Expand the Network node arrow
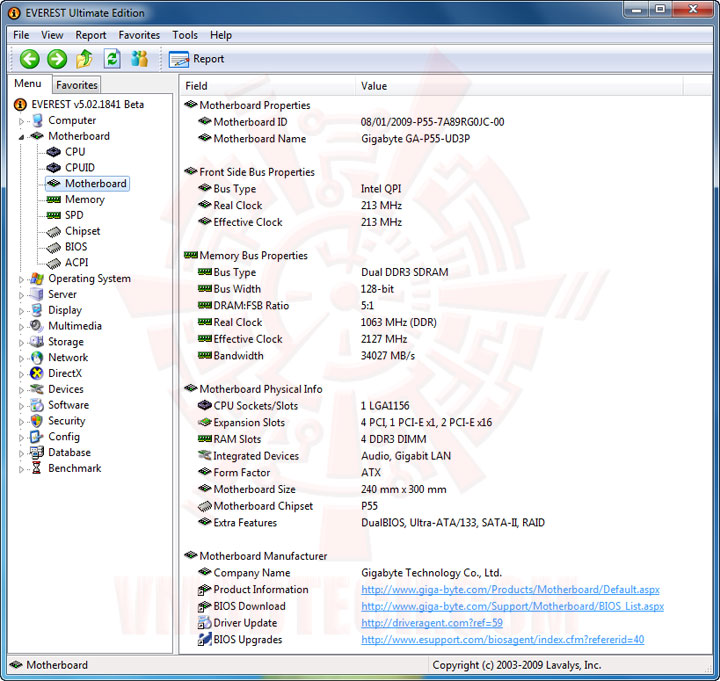 click(21, 358)
